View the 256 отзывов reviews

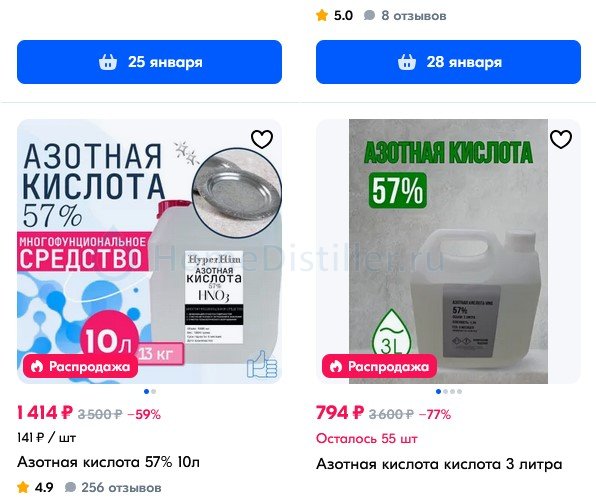click(x=113, y=487)
